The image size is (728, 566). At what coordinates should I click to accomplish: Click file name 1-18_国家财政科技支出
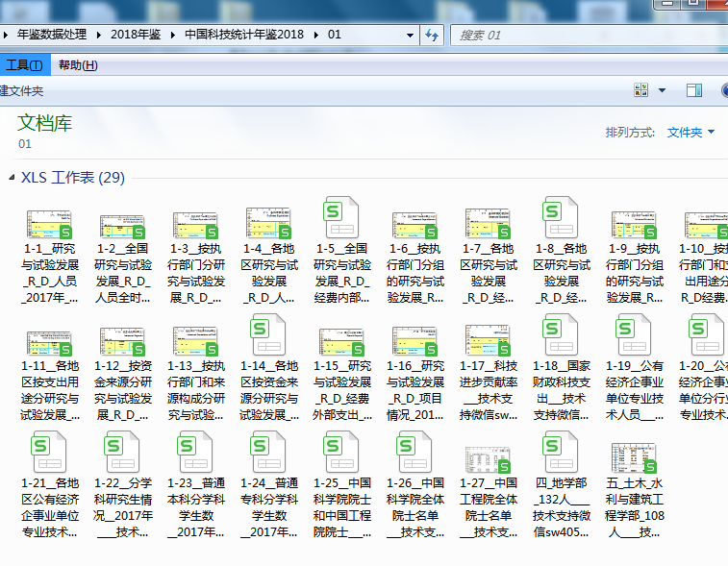click(x=562, y=391)
